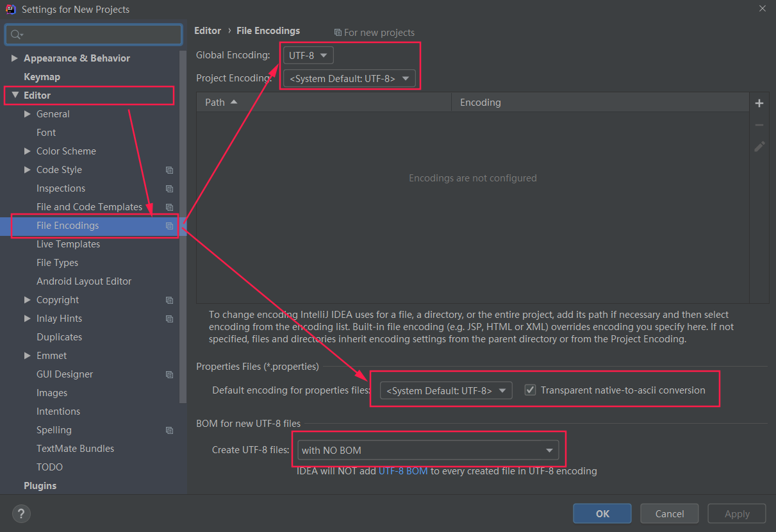Click the For new projects icon in header
Viewport: 776px width, 532px height.
tap(338, 33)
